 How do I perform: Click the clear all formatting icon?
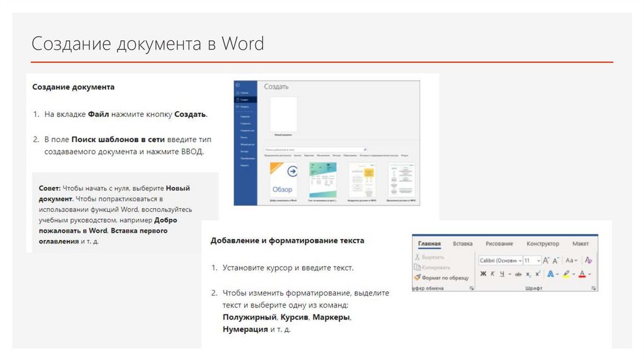click(x=588, y=260)
